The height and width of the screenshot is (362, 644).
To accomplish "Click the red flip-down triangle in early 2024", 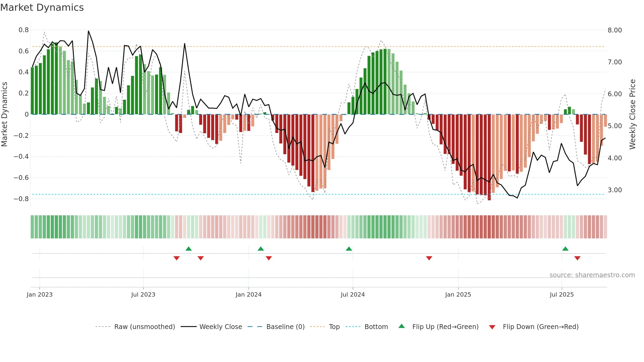I will pos(269,258).
